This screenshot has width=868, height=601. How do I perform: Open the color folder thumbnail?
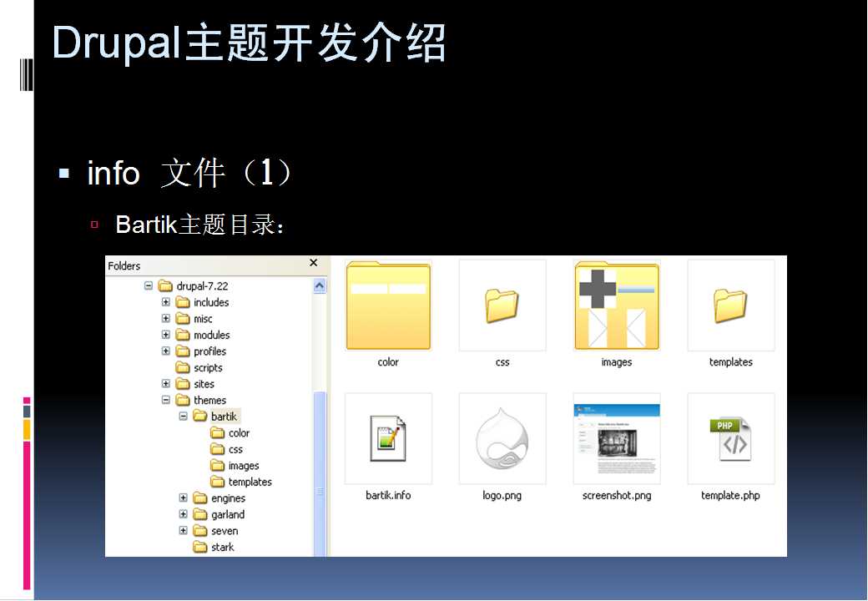[388, 306]
